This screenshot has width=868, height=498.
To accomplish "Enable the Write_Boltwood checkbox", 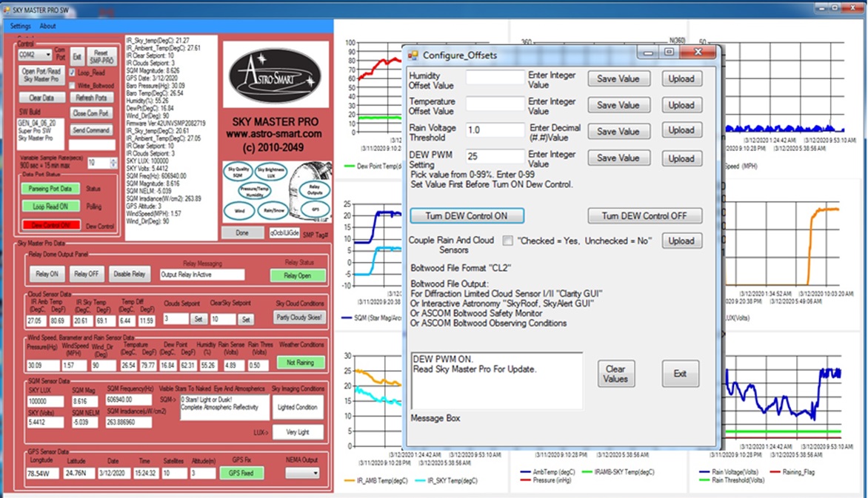I will click(72, 85).
